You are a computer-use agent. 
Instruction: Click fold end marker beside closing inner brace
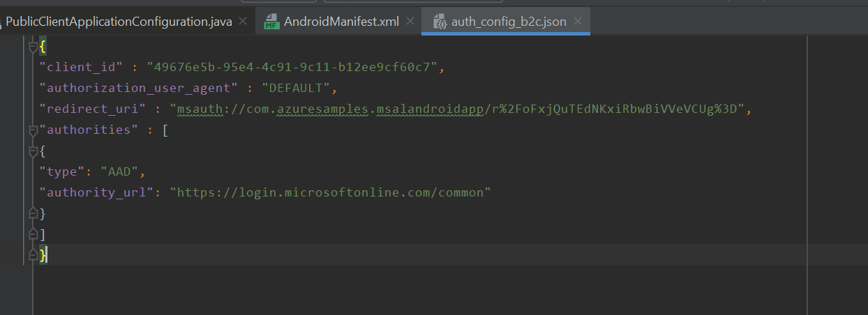pos(33,213)
